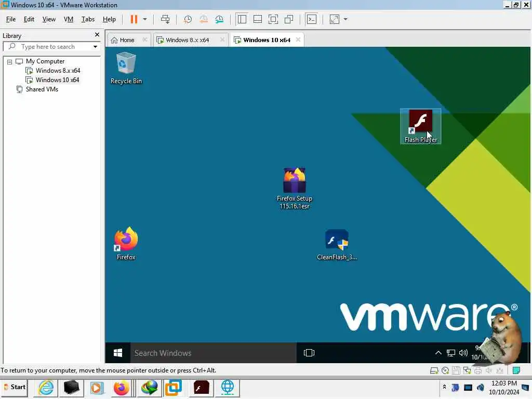Open the View menu

pyautogui.click(x=49, y=19)
